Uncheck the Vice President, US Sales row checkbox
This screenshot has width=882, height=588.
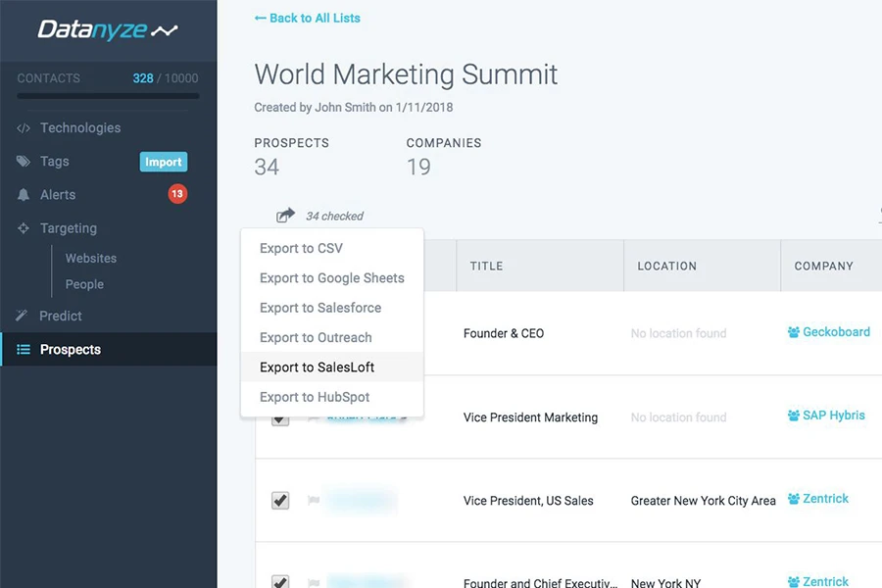pyautogui.click(x=280, y=500)
